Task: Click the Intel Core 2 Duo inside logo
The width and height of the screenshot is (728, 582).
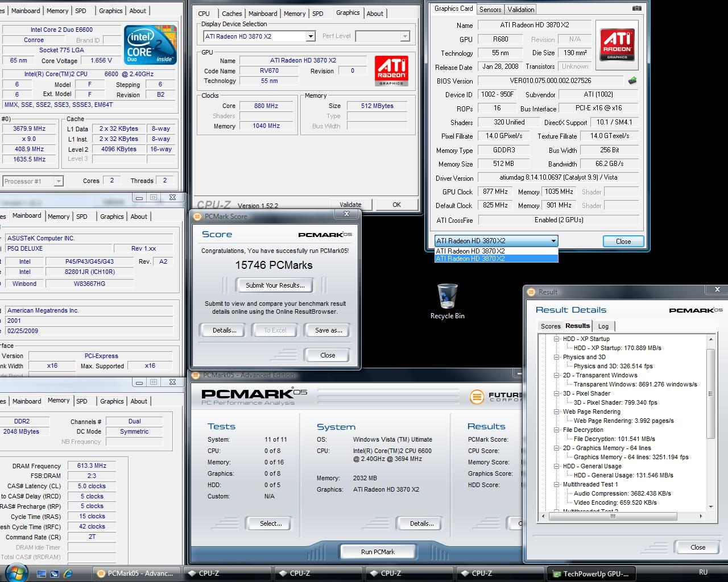Action: 150,45
